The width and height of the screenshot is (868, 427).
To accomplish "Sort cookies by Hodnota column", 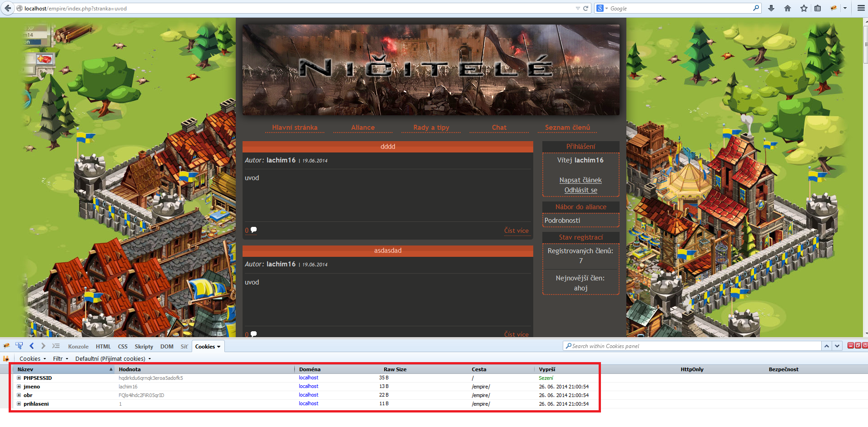I will 205,369.
